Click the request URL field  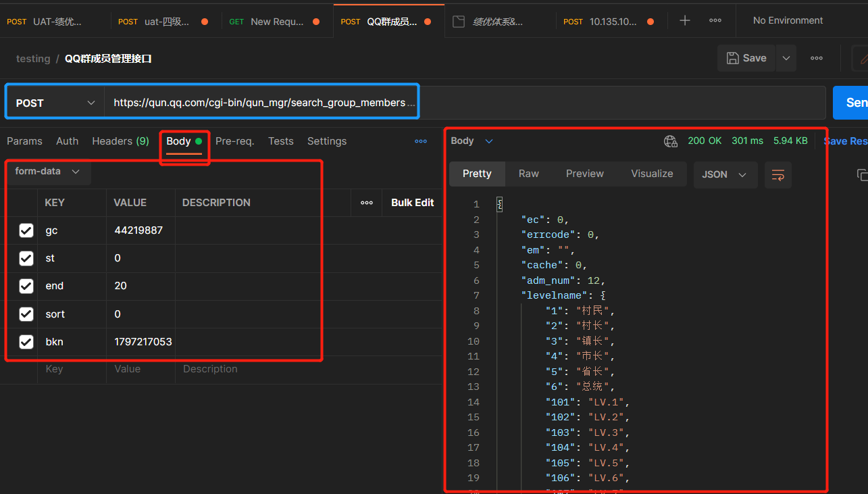pyautogui.click(x=465, y=103)
